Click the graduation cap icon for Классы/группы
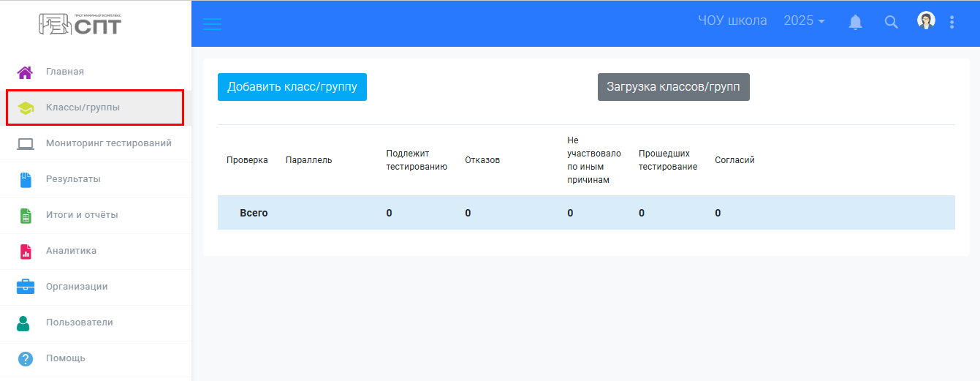980x381 pixels. [x=26, y=108]
